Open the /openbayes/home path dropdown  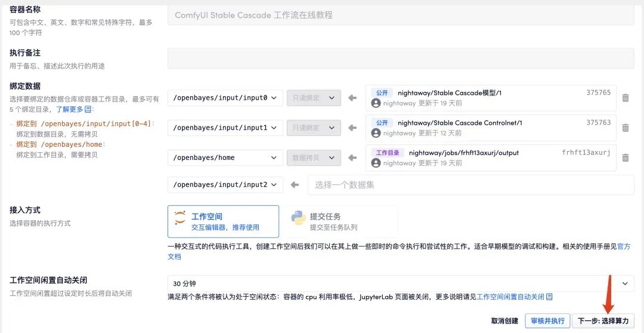225,158
